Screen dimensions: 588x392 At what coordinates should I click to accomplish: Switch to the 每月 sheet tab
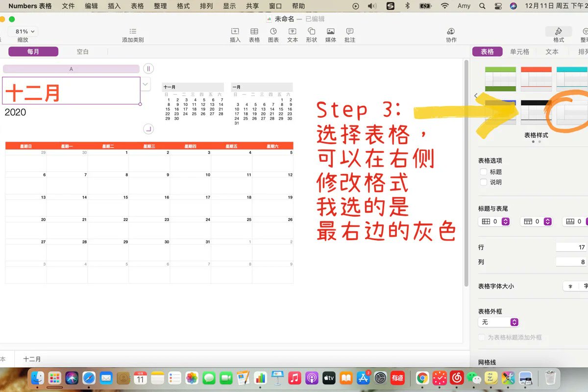[33, 51]
